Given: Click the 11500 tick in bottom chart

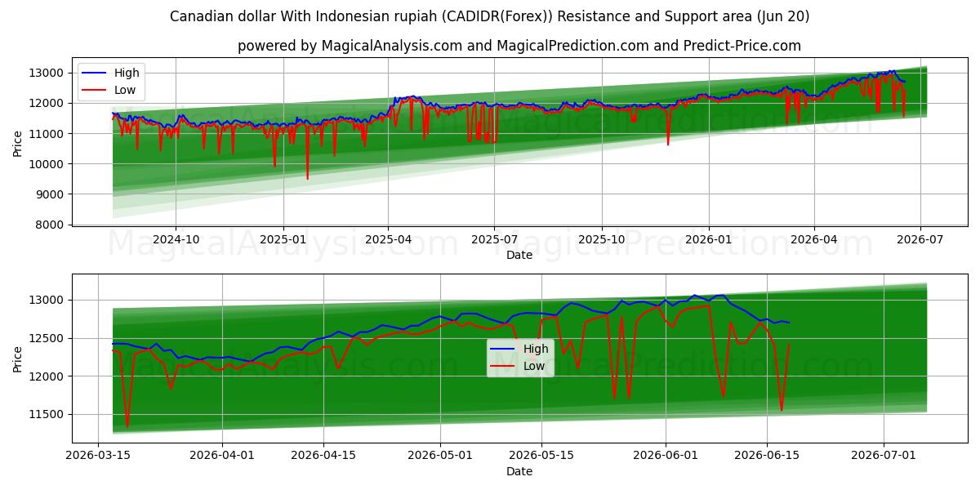Looking at the screenshot, I should [x=47, y=415].
